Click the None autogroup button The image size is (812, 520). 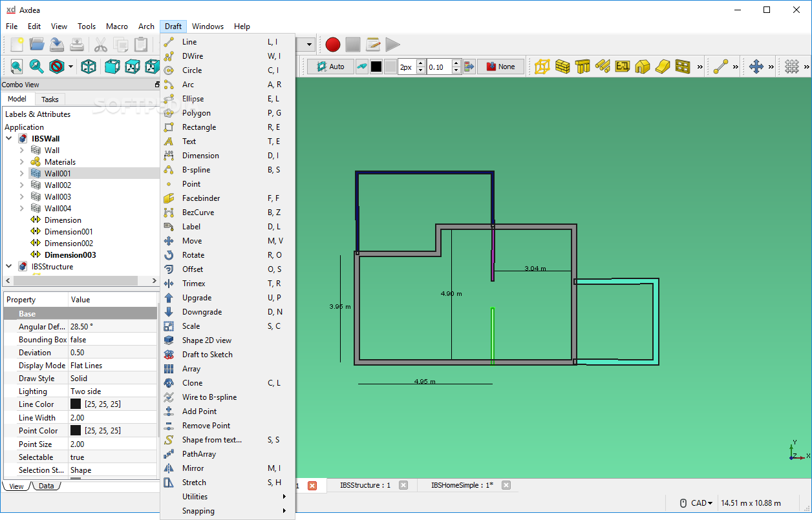tap(500, 67)
